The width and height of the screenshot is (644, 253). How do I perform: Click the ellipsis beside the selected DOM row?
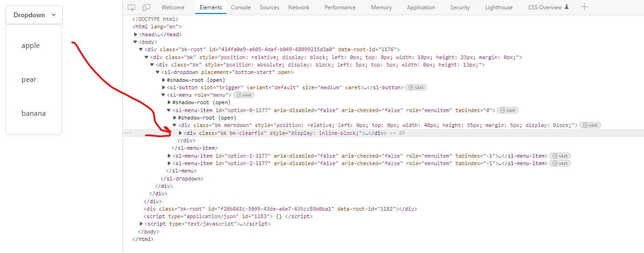127,133
